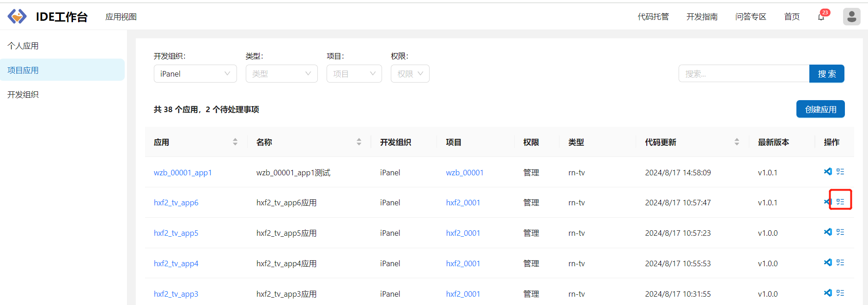This screenshot has height=305, width=868.
Task: Click the 搜索 input field
Action: [744, 74]
